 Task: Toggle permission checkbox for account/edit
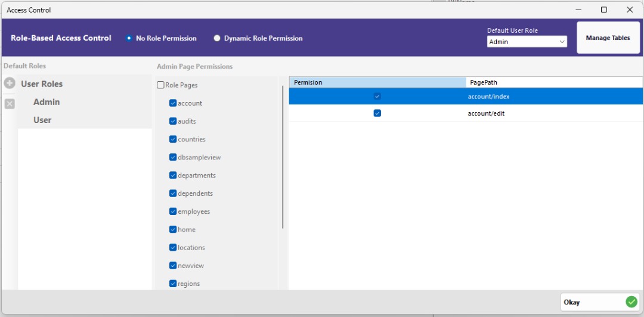(x=377, y=113)
